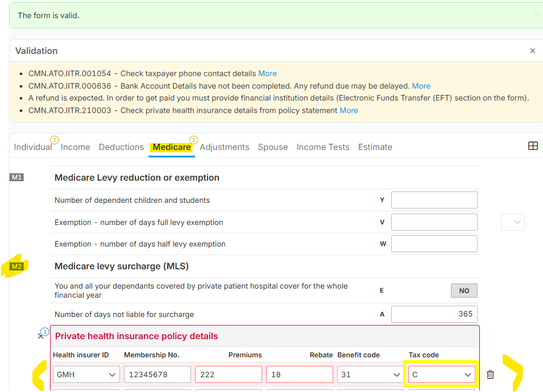
Task: Click the days not liable field showing 365
Action: pos(434,314)
